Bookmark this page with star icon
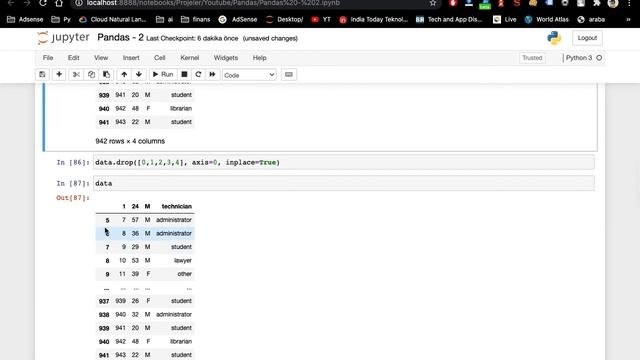The width and height of the screenshot is (640, 360). tap(433, 3)
